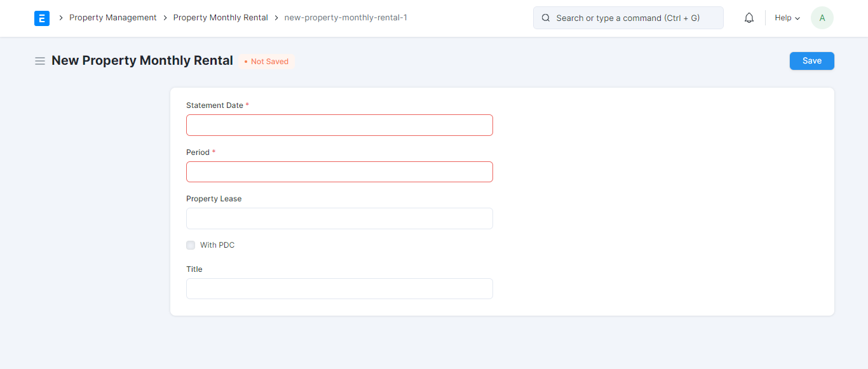Open the new-property-monthly-rental-1 breadcrumb link
Viewport: 868px width, 369px height.
point(345,17)
